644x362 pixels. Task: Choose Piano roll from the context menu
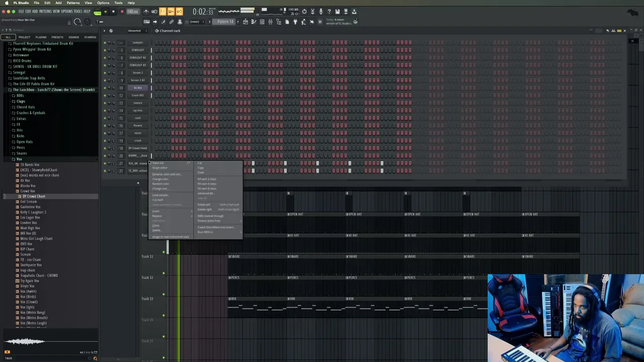click(171, 163)
